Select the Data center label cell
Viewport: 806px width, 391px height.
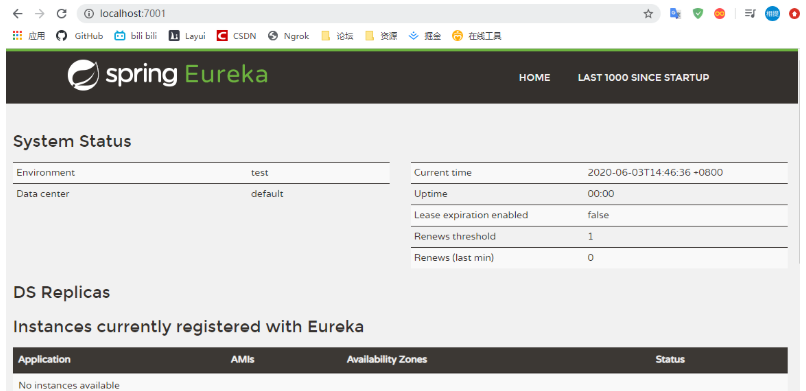43,194
